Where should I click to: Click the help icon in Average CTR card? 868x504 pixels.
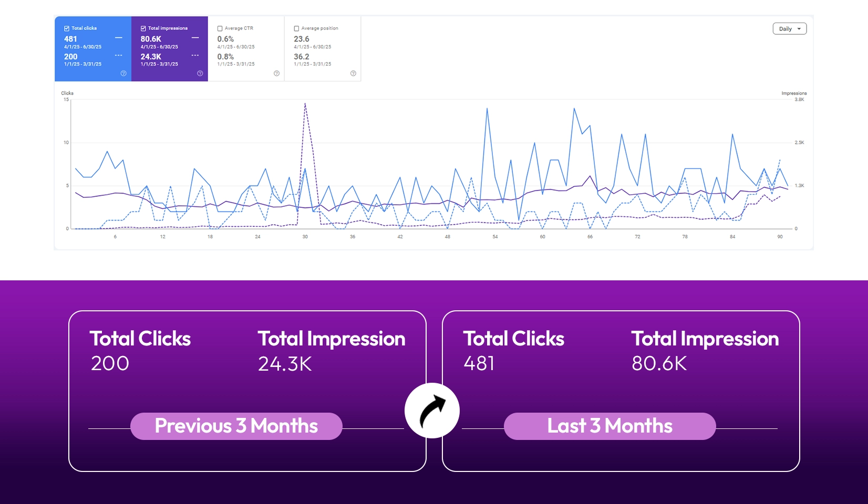[x=277, y=73]
